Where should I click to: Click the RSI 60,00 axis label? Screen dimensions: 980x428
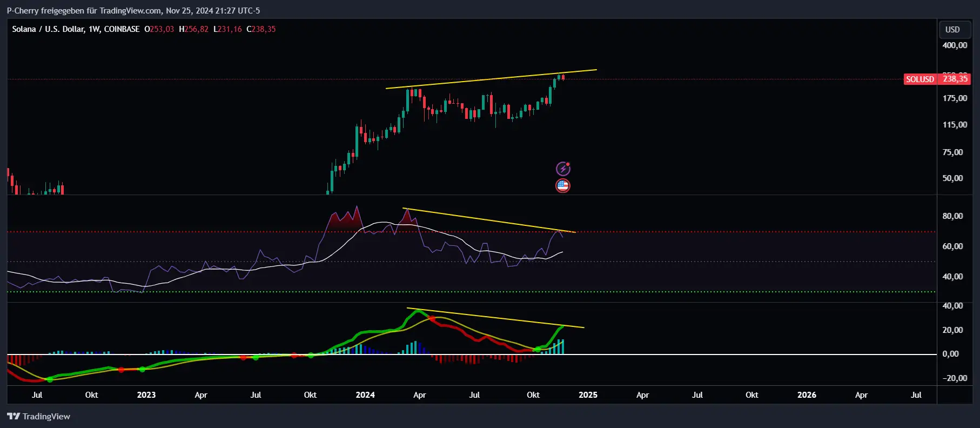pos(952,246)
